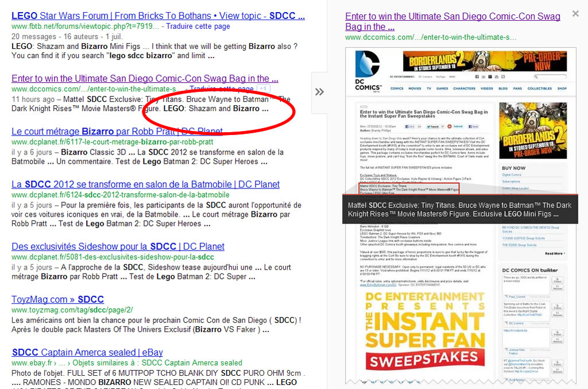Click the DC Comics logo in preview

(368, 72)
